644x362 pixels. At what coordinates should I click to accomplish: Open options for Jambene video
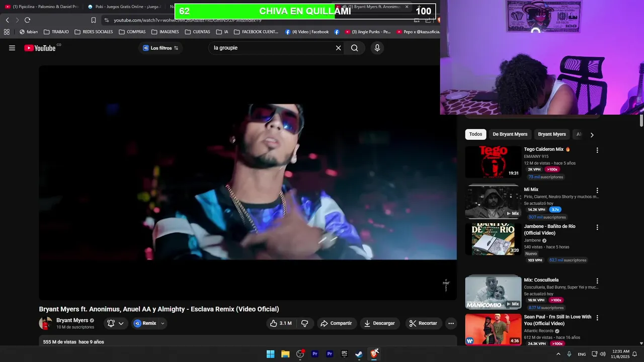pyautogui.click(x=597, y=227)
